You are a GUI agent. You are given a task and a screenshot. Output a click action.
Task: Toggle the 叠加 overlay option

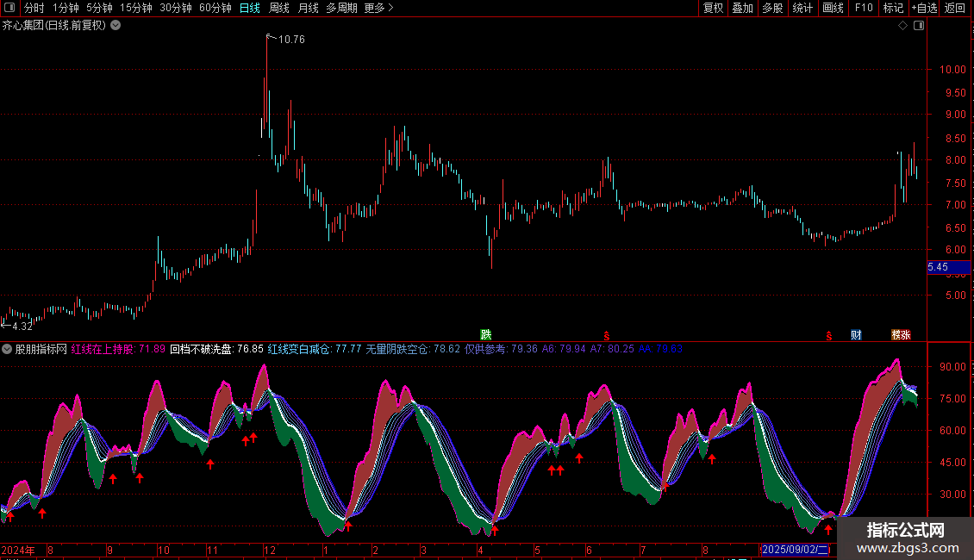(742, 8)
